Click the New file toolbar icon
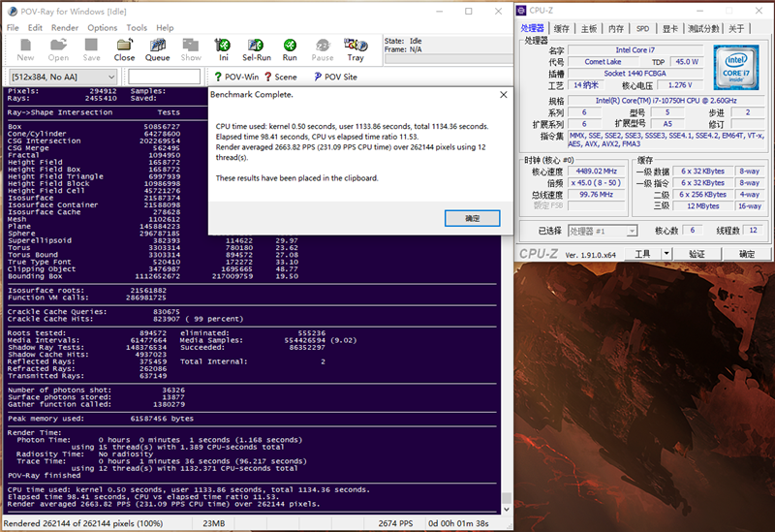775x532 pixels. 26,50
